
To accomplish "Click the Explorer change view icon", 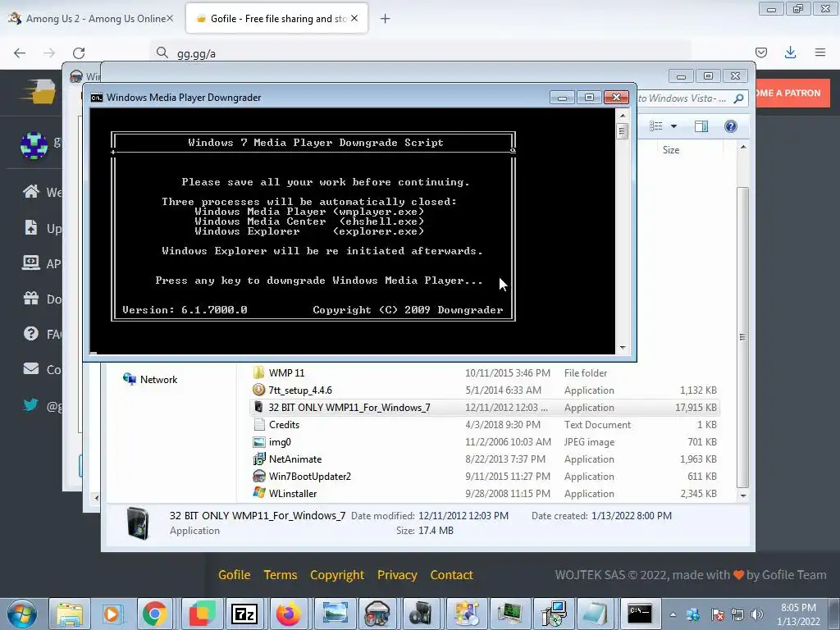I will (x=656, y=126).
